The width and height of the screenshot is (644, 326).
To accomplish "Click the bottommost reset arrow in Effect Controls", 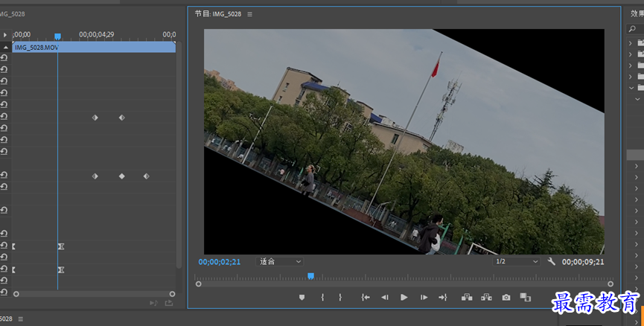I will 4,293.
